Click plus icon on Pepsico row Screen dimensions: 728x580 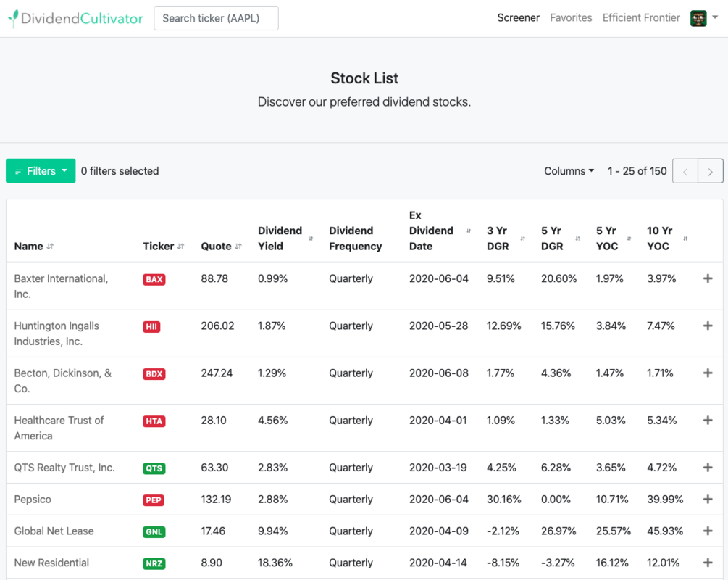click(708, 499)
